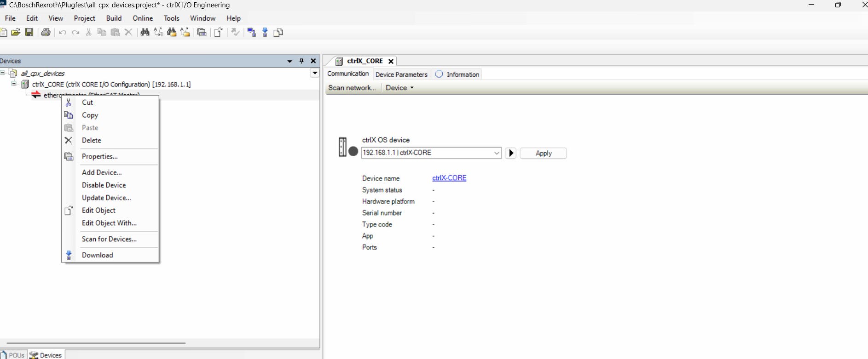Select Scan for Devices... in context menu
The height and width of the screenshot is (359, 868).
click(x=110, y=239)
